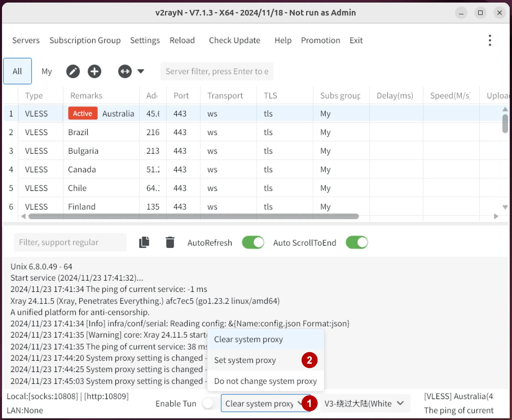512x420 pixels.
Task: Open the Subscription Group menu
Action: (x=85, y=40)
